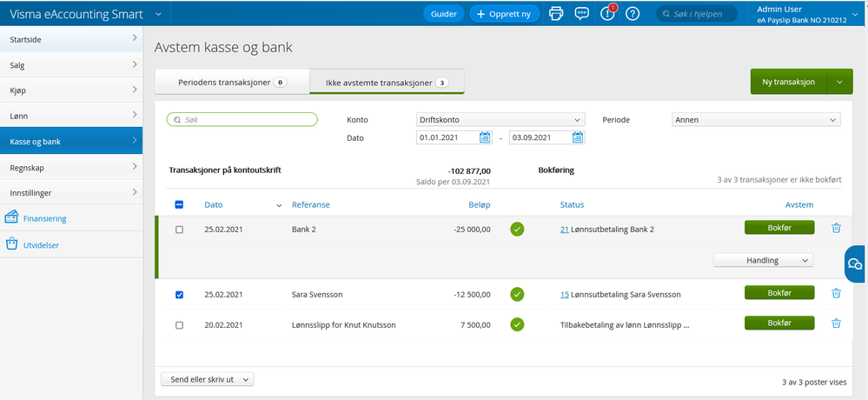Open the floating chat support icon
This screenshot has width=868, height=400.
[x=855, y=264]
